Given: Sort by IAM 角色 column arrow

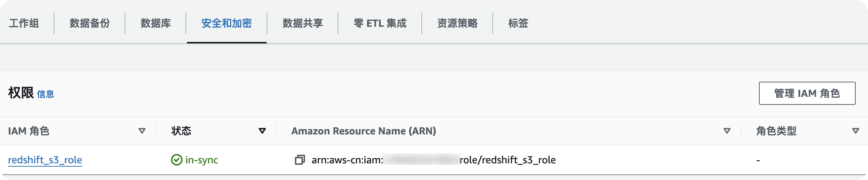Looking at the screenshot, I should [x=142, y=131].
